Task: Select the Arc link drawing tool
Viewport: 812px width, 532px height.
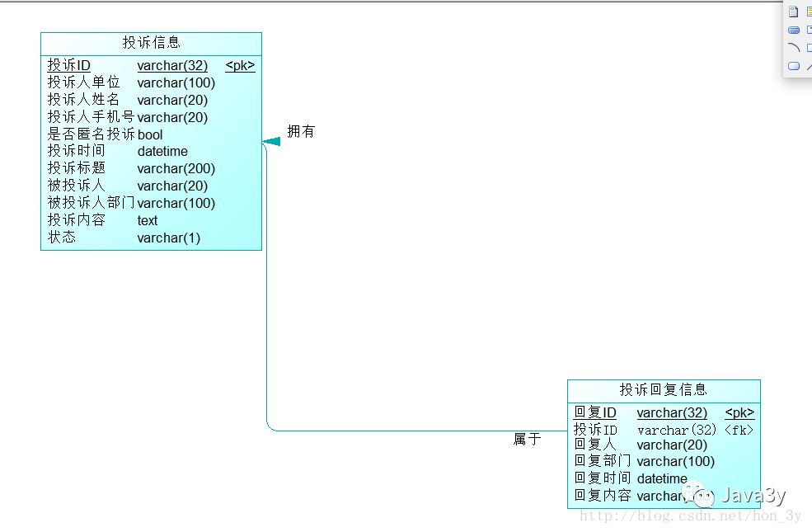Action: click(793, 47)
